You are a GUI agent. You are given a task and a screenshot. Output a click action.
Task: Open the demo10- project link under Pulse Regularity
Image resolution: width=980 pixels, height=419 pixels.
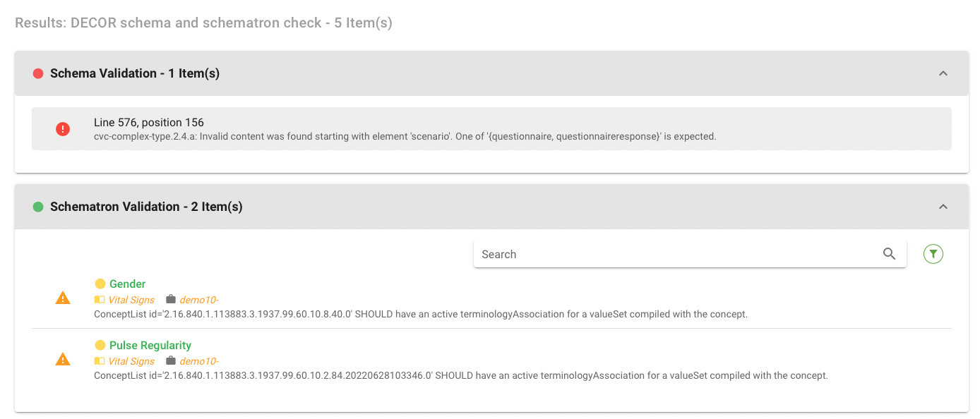pos(199,361)
